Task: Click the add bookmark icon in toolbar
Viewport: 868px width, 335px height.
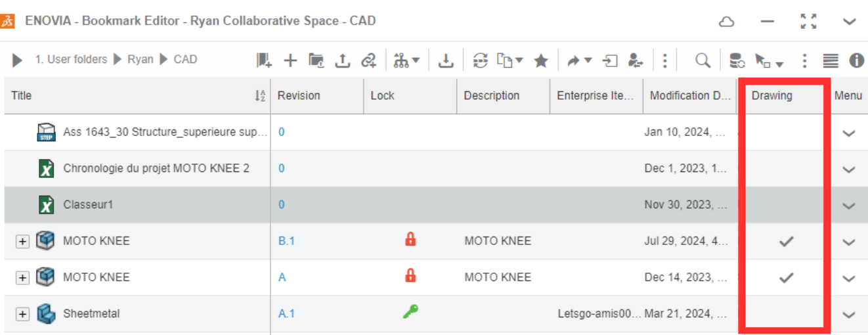Action: [264, 60]
